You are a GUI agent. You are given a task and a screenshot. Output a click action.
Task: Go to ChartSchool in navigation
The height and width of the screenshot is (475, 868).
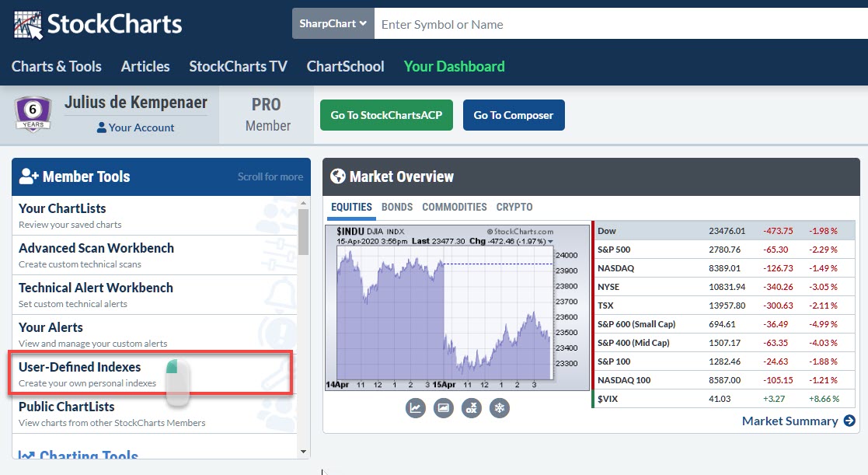pyautogui.click(x=345, y=66)
